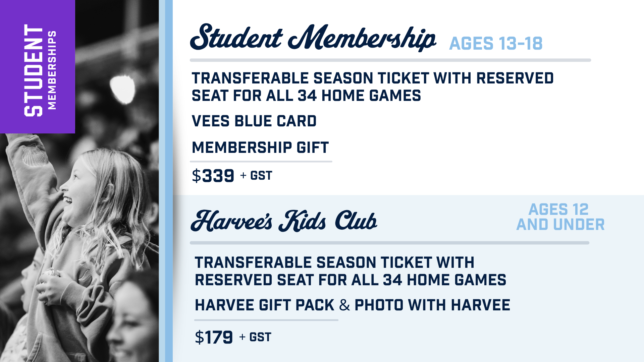The height and width of the screenshot is (362, 644).
Task: Click the AGES 12 AND UNDER label
Action: pos(560,217)
